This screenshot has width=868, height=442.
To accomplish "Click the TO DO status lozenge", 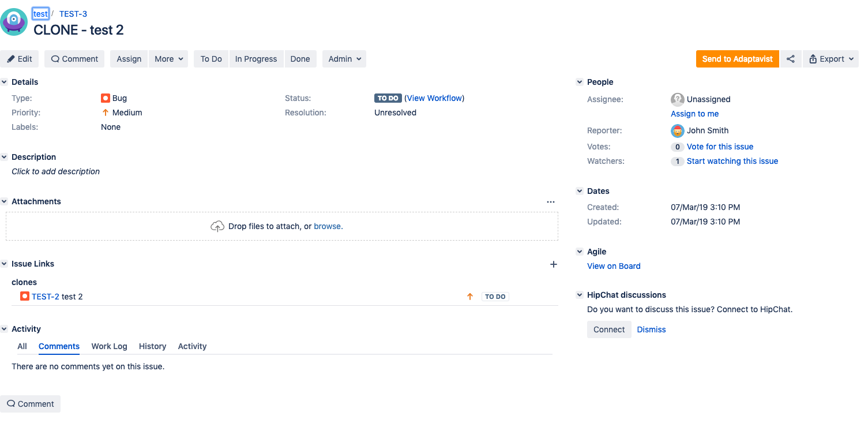I will pyautogui.click(x=388, y=98).
